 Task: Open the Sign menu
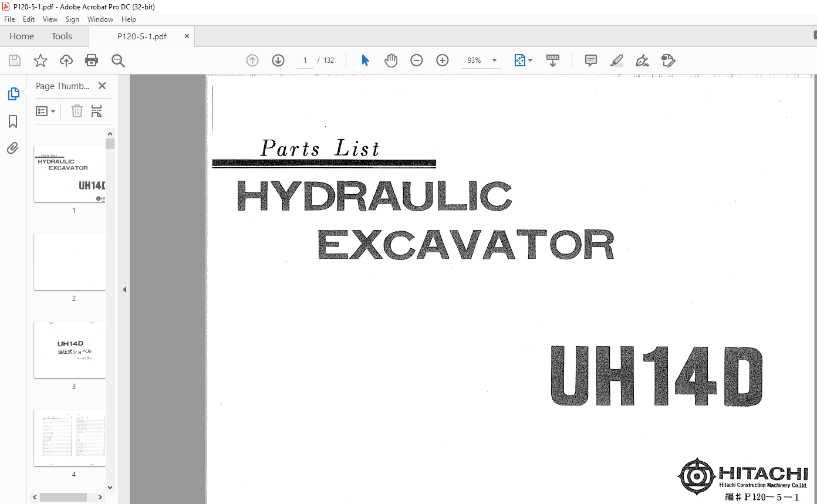click(x=72, y=19)
